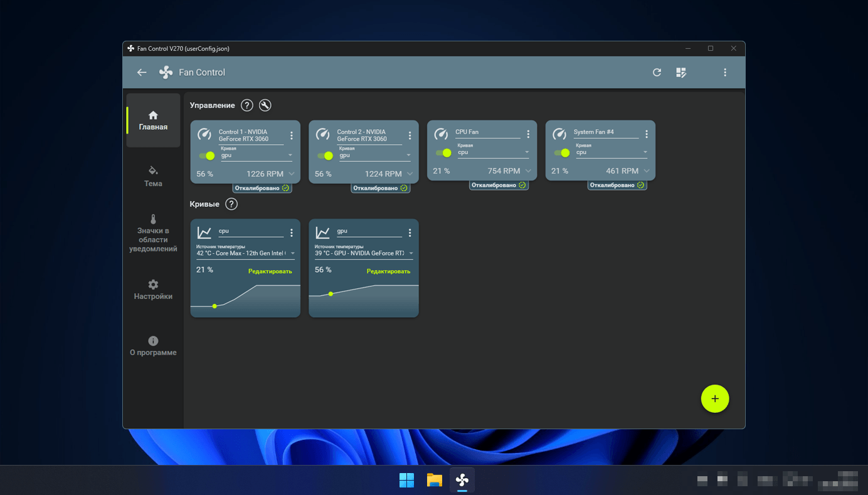Click Откалибровано badge under CPU Fan
Viewport: 868px width, 495px height.
click(499, 185)
